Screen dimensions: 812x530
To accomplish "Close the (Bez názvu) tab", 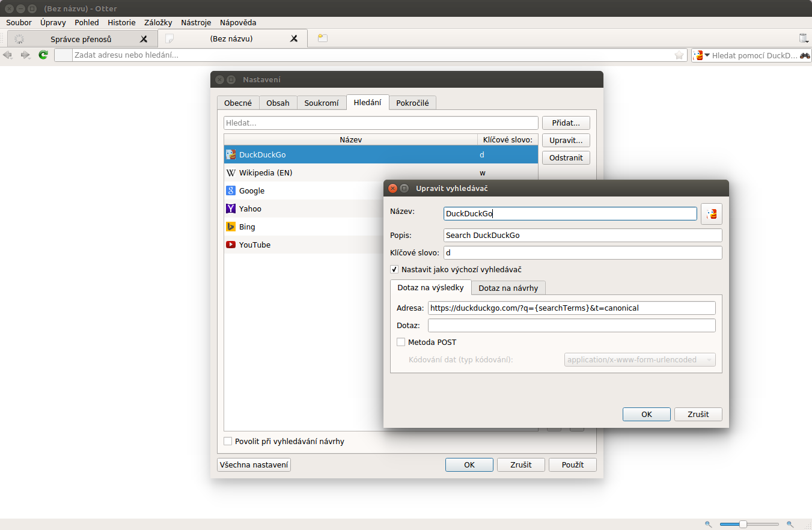I will coord(294,39).
